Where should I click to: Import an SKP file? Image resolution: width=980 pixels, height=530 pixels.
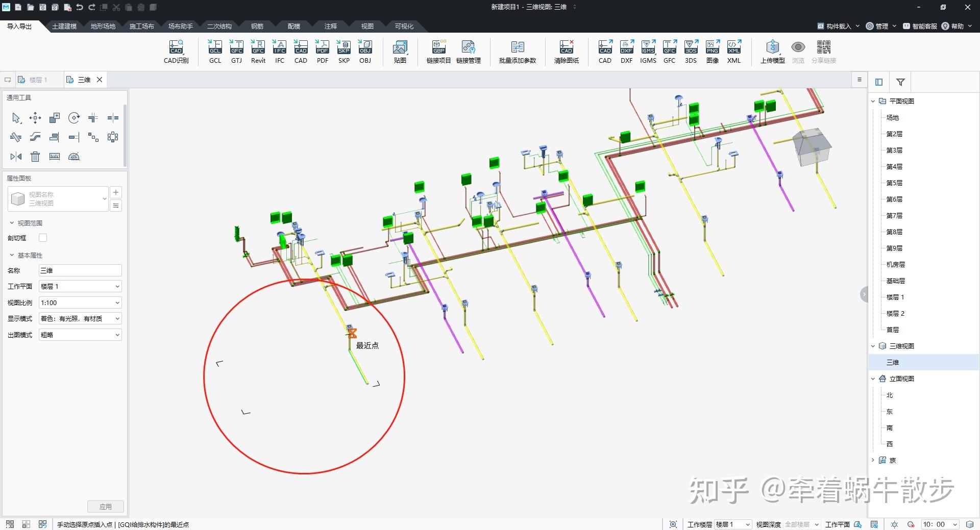tap(344, 52)
